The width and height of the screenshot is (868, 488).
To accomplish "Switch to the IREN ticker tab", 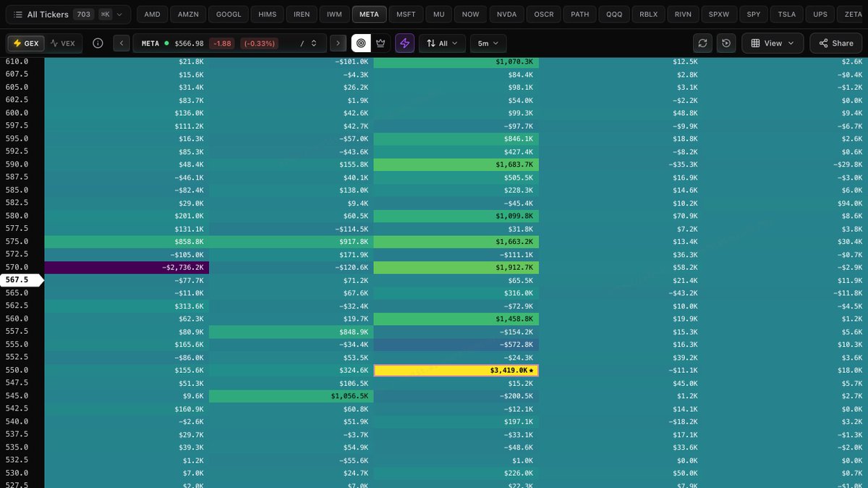I will [x=302, y=14].
